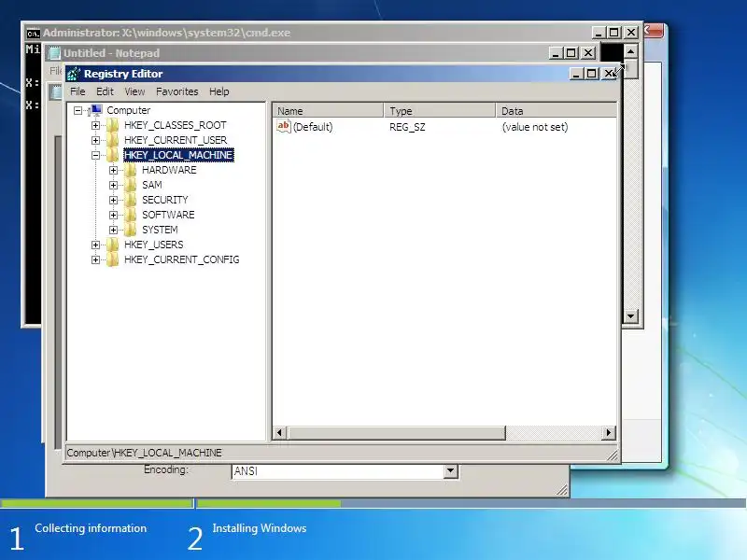Open the File menu in Registry Editor
The height and width of the screenshot is (560, 747).
click(78, 91)
